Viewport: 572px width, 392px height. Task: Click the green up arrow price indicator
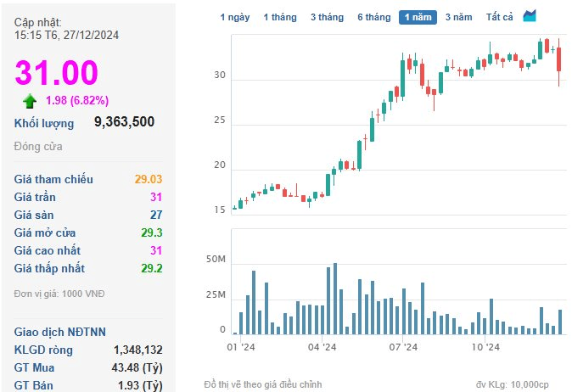(x=30, y=101)
